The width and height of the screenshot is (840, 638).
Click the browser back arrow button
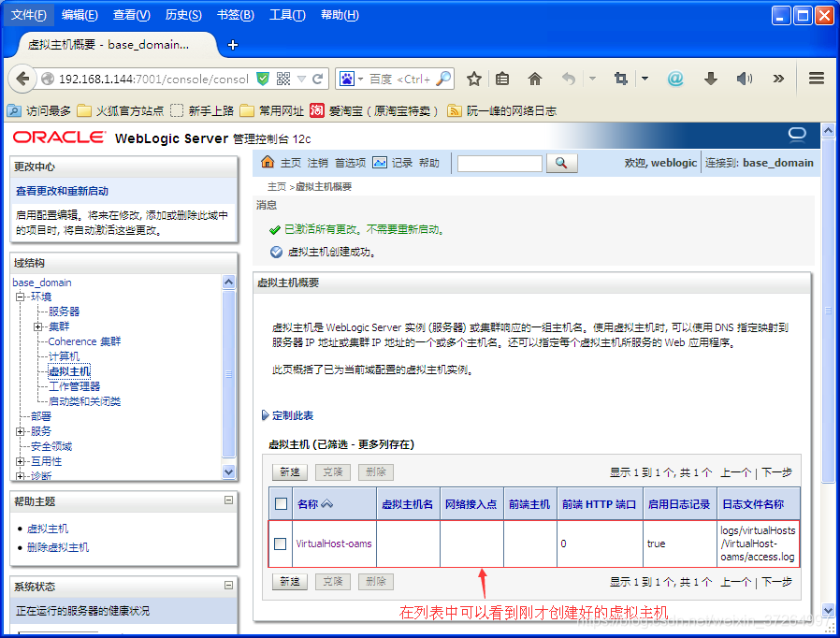22,79
